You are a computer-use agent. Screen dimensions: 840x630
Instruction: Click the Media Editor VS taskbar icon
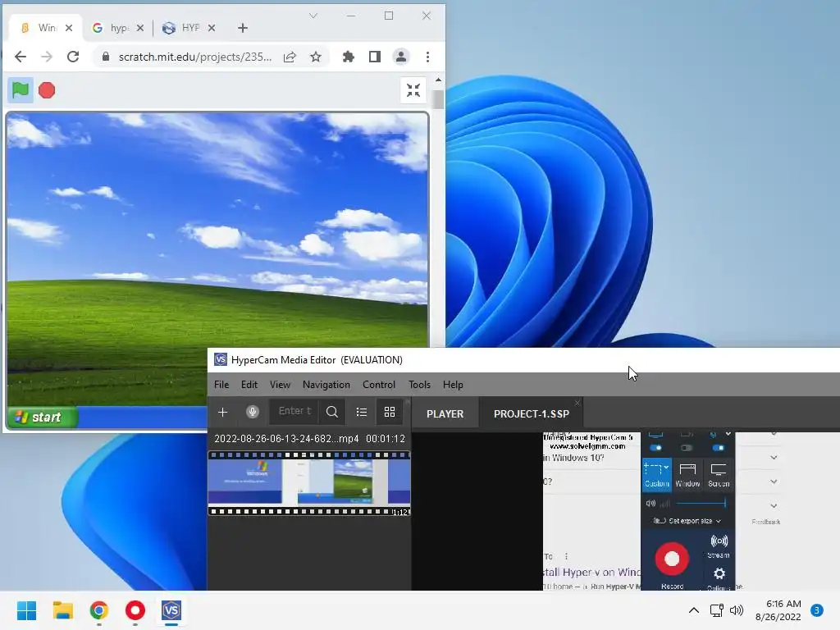point(171,610)
